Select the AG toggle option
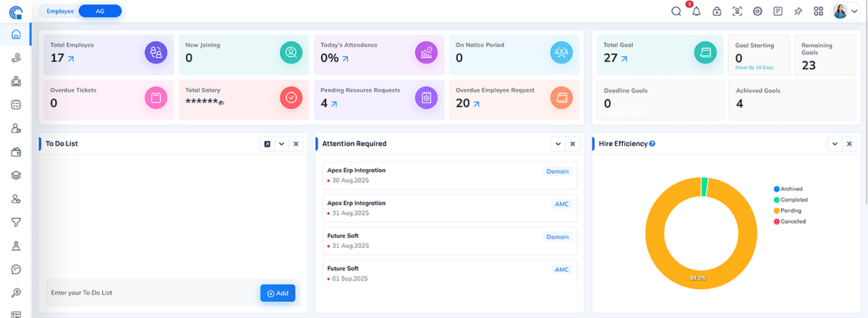 point(100,11)
